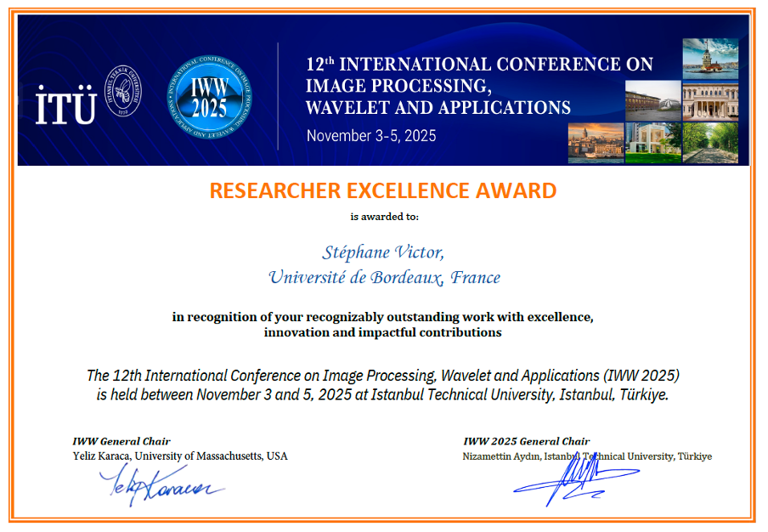Screen dimensions: 768x532
Task: Click the 'is awarded to:' text
Action: point(384,217)
